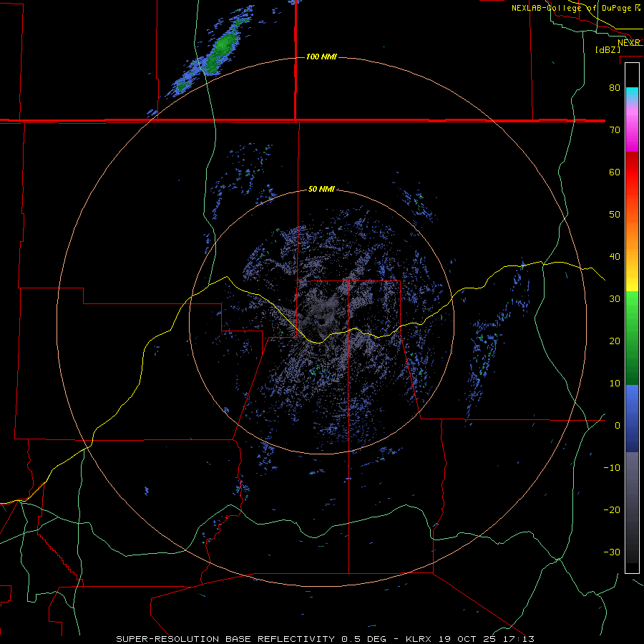Viewport: 644px width, 644px height.
Task: Click the -30 dBZ legend value
Action: tap(612, 552)
